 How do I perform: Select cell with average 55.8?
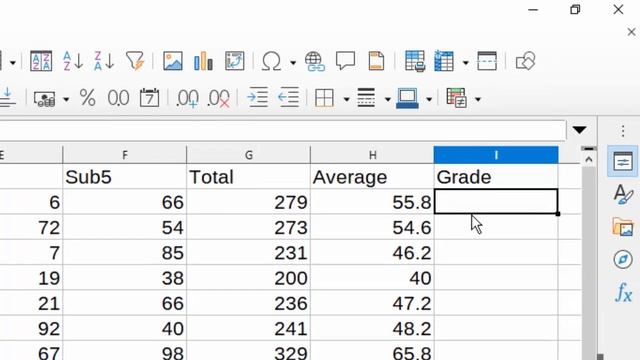pos(372,202)
